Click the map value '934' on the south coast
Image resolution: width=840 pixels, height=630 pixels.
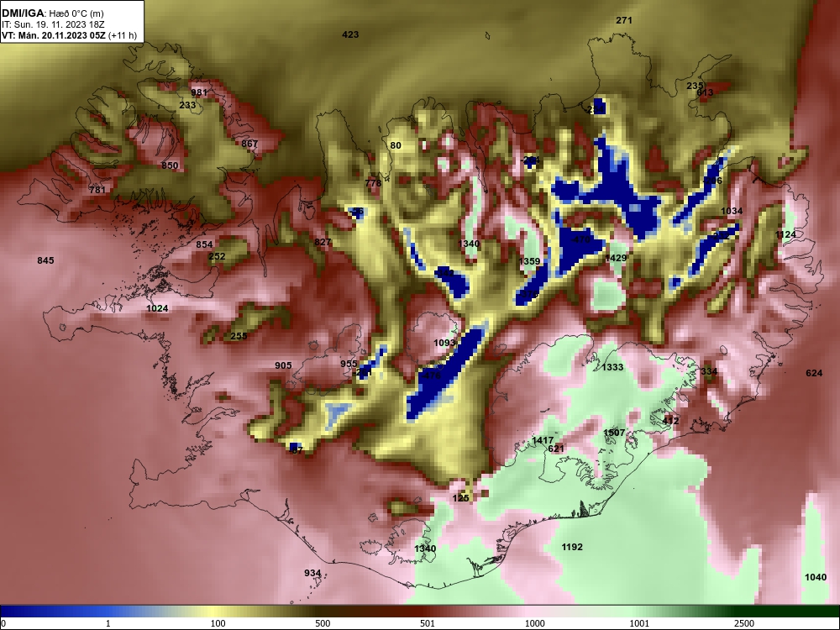(312, 573)
